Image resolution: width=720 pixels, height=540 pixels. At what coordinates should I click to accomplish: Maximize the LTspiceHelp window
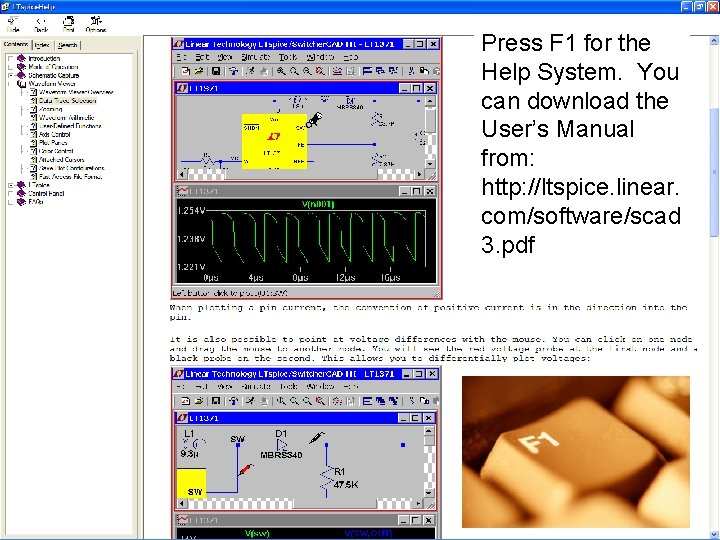(x=699, y=6)
